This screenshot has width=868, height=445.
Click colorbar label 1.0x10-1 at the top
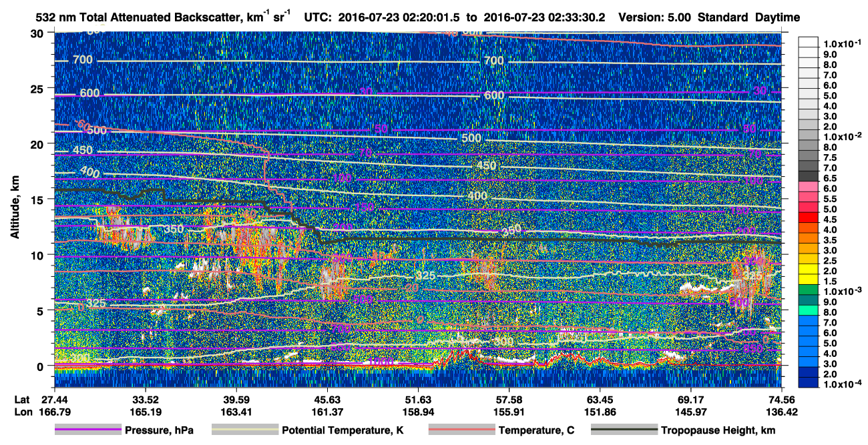[x=844, y=44]
